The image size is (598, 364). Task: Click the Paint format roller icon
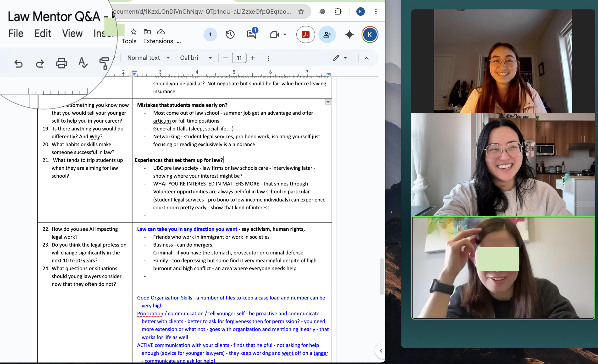104,63
